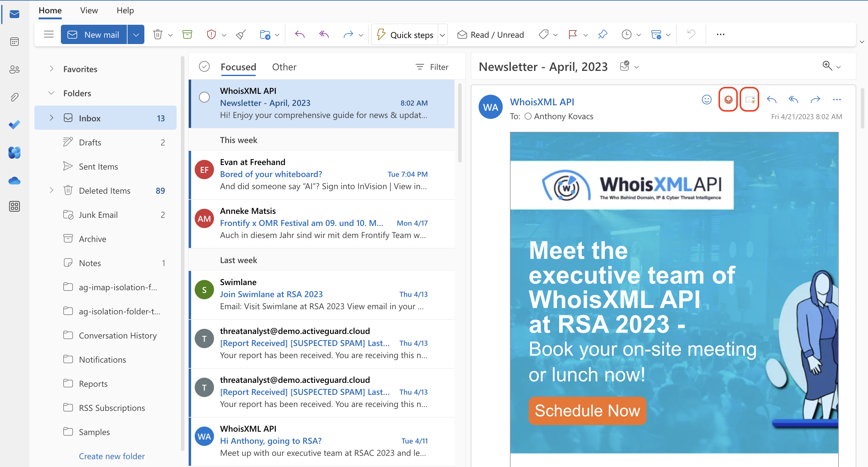
Task: Click Reply all arrow in the message header
Action: (x=794, y=100)
